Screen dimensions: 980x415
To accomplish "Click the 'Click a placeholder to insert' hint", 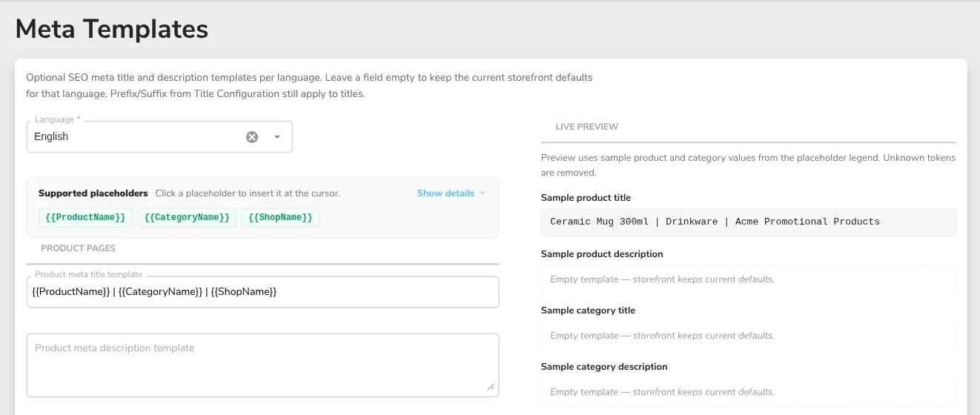I will point(248,193).
